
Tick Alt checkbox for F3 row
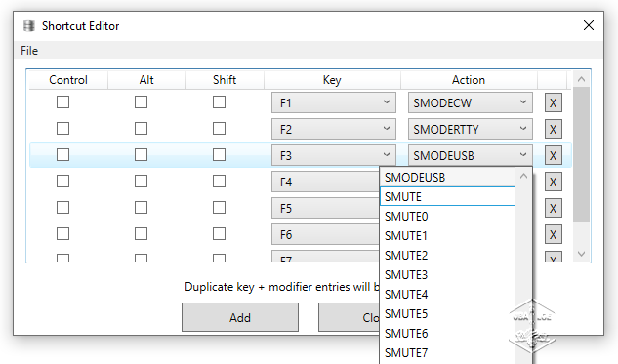coord(142,155)
